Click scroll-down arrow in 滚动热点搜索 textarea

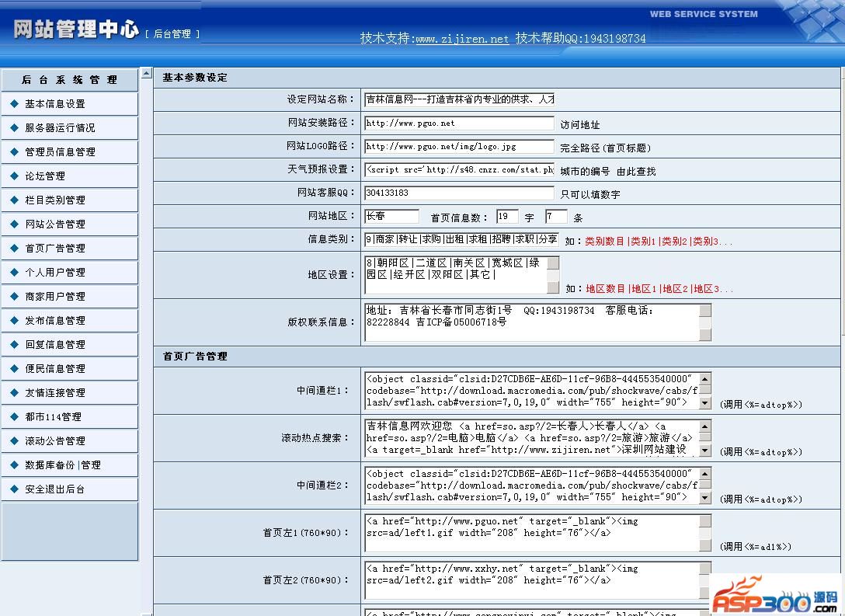705,451
